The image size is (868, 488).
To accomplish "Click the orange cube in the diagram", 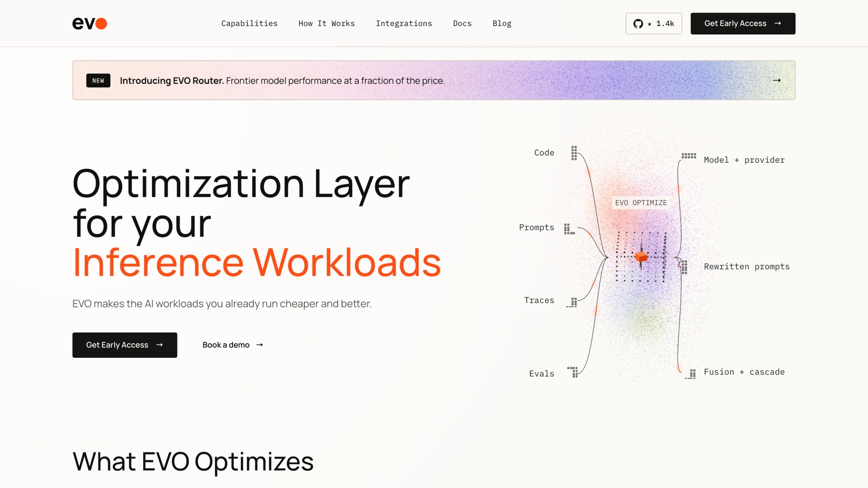I will click(x=641, y=256).
